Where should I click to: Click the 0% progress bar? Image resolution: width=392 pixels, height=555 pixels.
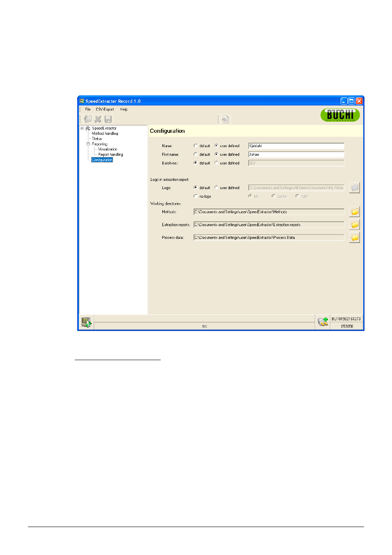coord(205,326)
